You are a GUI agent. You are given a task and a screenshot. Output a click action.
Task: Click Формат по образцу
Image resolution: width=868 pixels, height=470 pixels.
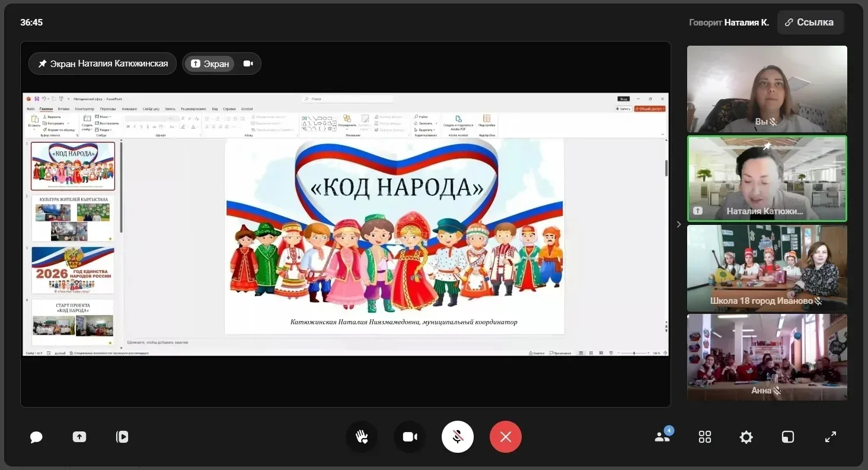[59, 129]
